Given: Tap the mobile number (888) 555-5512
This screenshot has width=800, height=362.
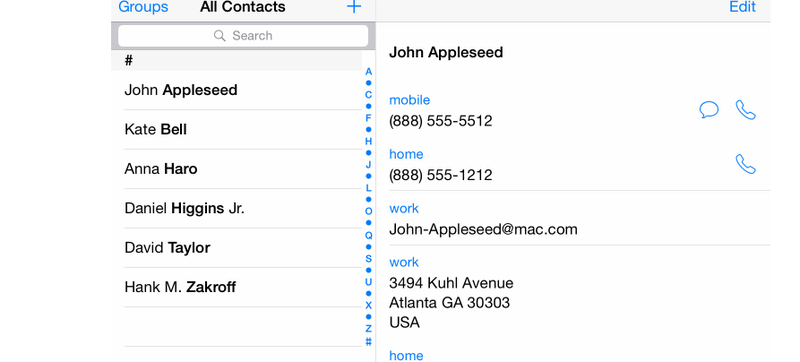Looking at the screenshot, I should 440,121.
